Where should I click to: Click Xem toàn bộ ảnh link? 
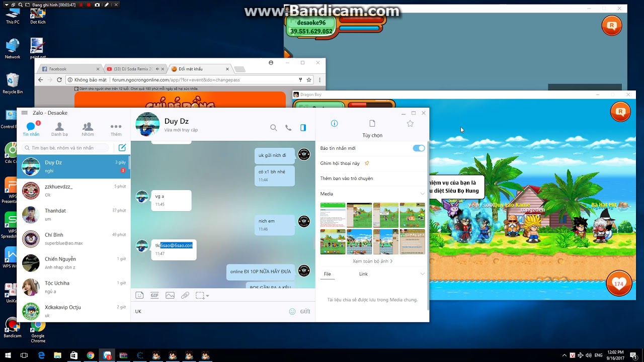(372, 261)
